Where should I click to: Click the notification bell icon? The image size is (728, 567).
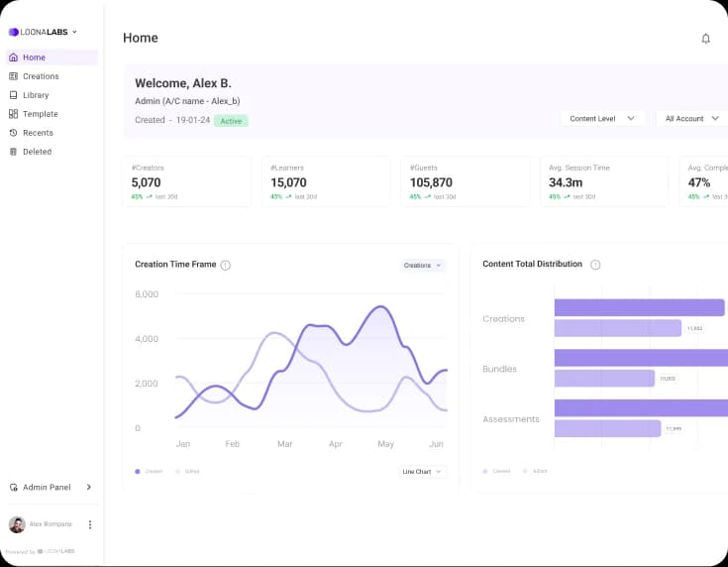point(705,39)
